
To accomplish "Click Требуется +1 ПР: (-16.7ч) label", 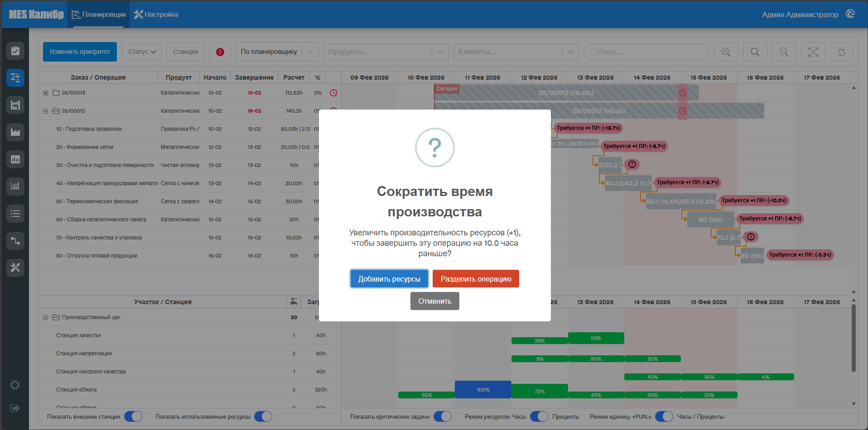I will click(x=588, y=128).
